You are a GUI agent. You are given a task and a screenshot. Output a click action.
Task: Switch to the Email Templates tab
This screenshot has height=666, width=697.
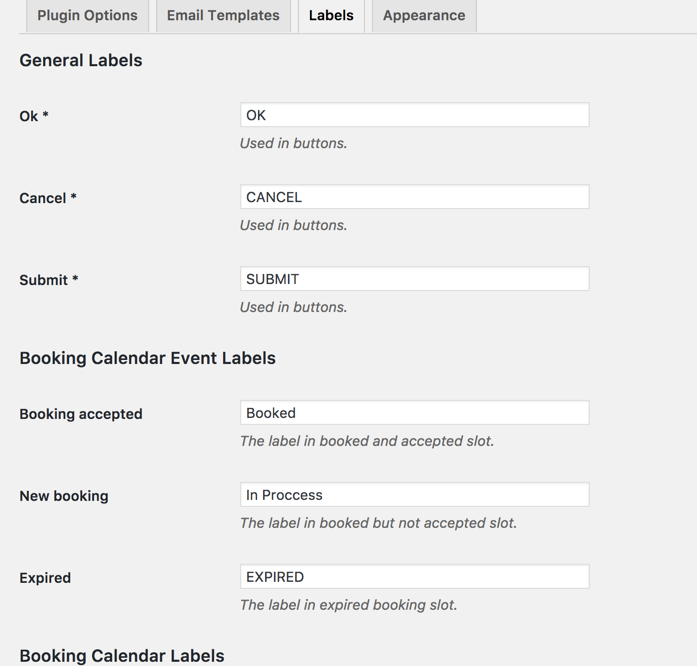(x=223, y=16)
